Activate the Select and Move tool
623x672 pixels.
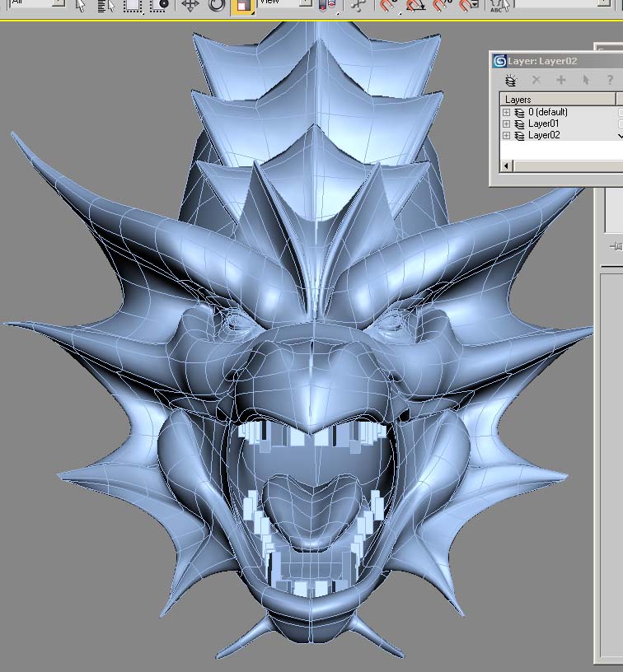pyautogui.click(x=190, y=6)
